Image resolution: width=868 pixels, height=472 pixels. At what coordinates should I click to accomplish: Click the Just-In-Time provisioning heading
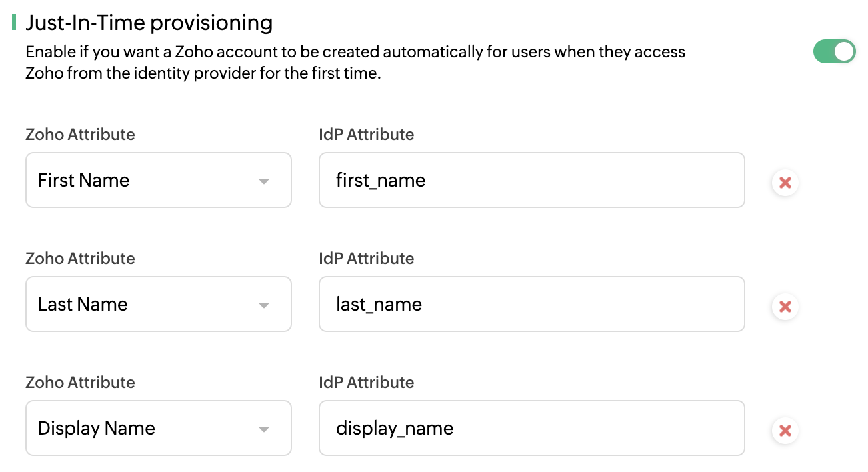(149, 23)
